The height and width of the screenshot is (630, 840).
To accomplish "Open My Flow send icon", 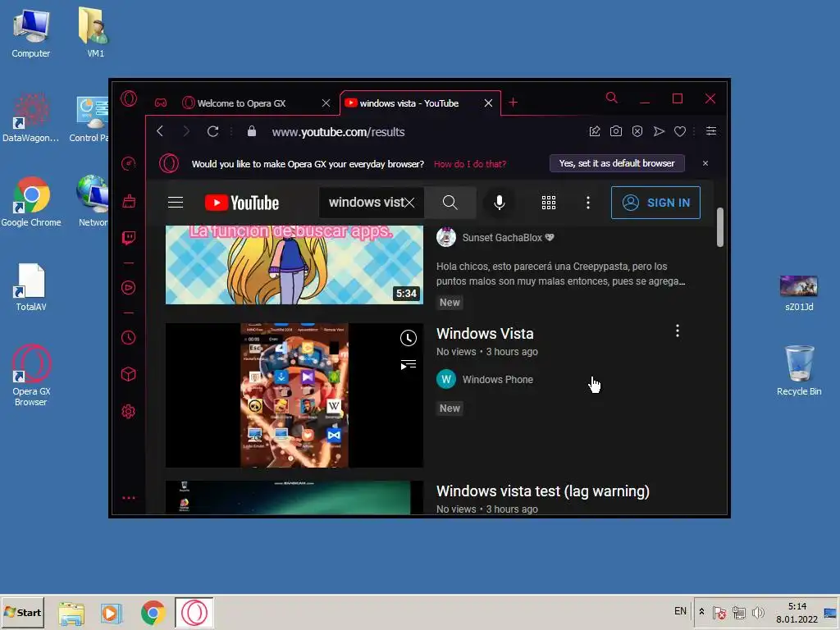I will pyautogui.click(x=659, y=131).
